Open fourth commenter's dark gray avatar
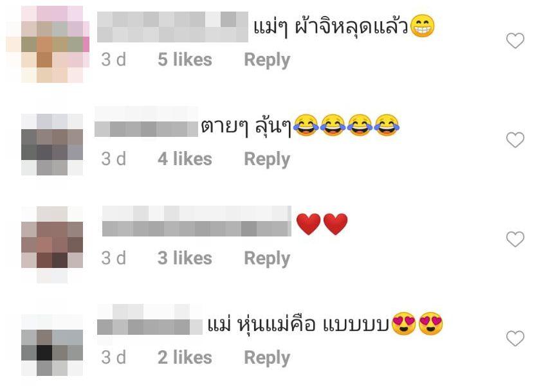Viewport: 559px width, 392px height. click(52, 345)
